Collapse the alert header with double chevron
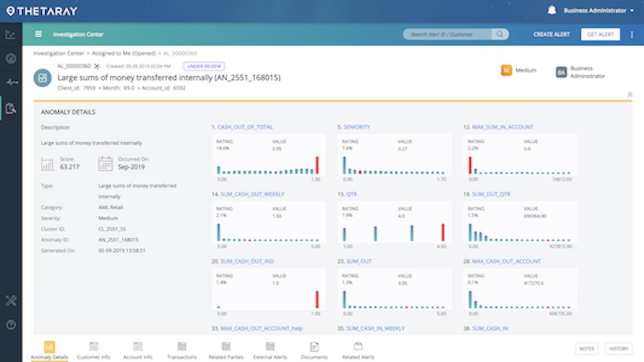644x362 pixels. pyautogui.click(x=629, y=95)
